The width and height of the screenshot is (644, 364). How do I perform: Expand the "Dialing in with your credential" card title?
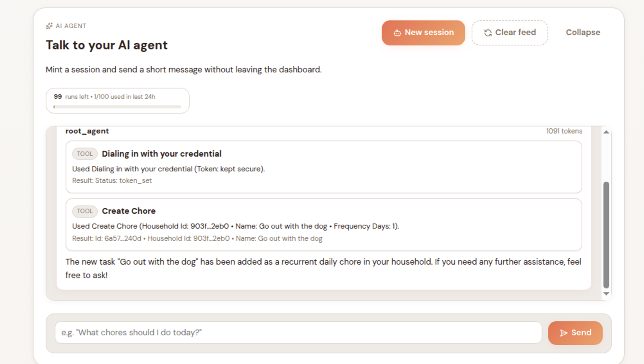(161, 154)
